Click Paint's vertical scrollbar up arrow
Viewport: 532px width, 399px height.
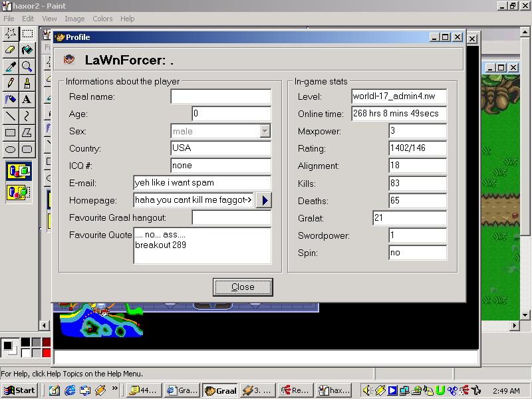(x=525, y=32)
